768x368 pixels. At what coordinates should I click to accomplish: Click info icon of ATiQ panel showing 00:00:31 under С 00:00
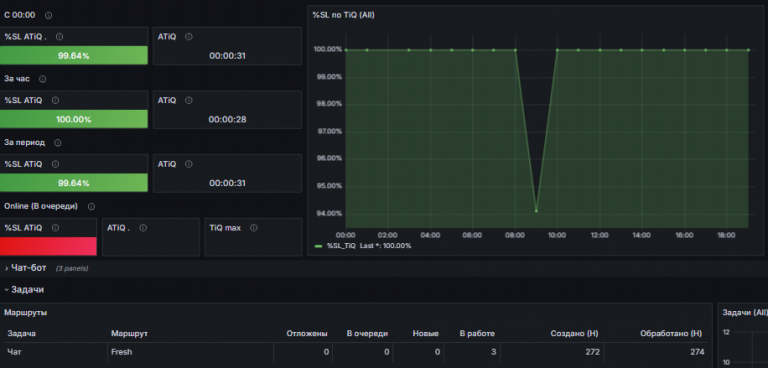click(x=189, y=36)
